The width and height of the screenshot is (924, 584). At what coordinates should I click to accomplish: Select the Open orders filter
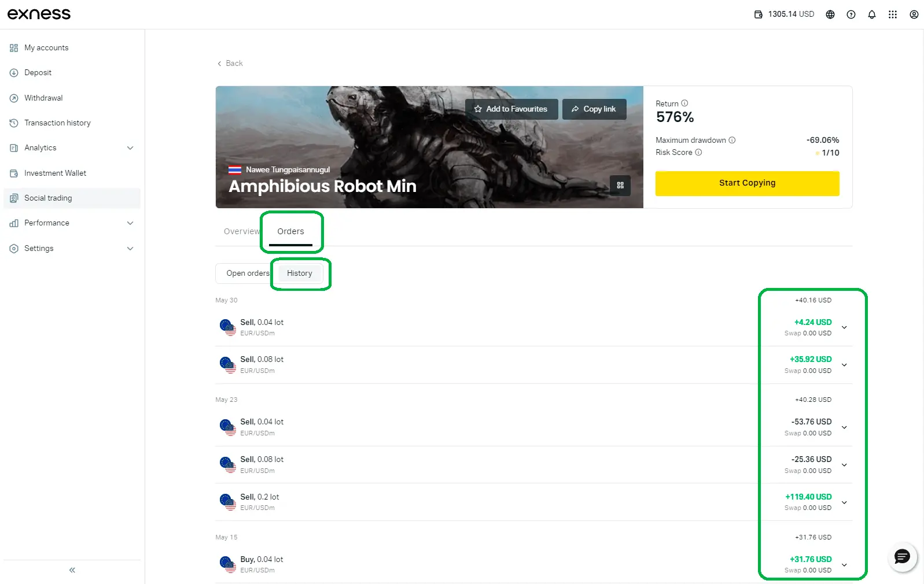tap(248, 273)
